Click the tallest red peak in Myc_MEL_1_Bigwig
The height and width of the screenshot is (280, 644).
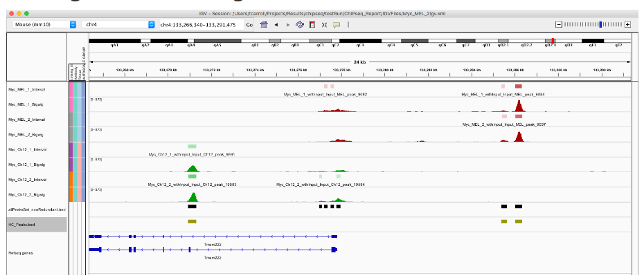(x=519, y=106)
